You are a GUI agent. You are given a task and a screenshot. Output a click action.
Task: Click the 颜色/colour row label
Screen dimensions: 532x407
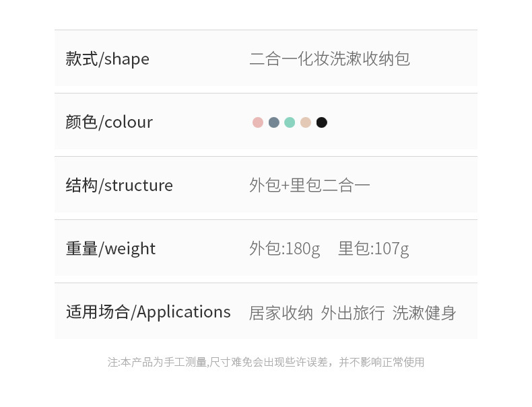pos(109,122)
